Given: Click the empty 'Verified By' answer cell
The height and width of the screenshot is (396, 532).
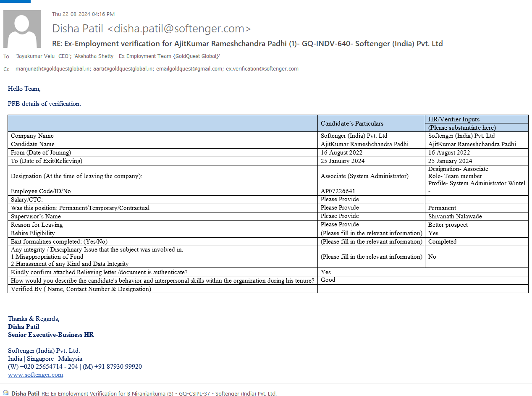Looking at the screenshot, I should [x=422, y=289].
